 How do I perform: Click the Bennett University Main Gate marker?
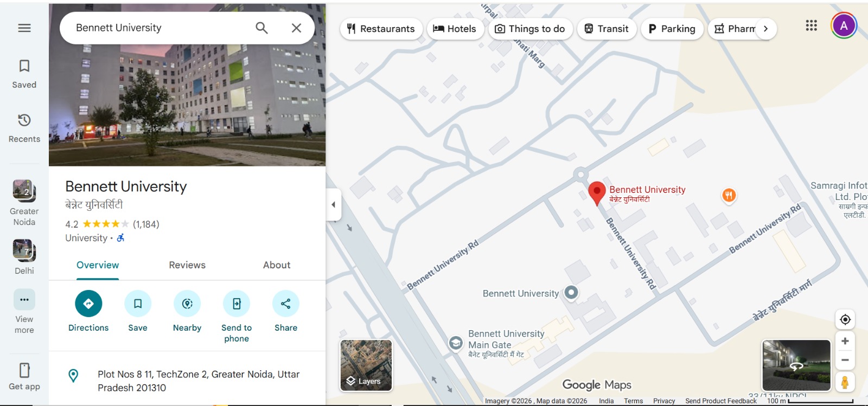click(456, 343)
